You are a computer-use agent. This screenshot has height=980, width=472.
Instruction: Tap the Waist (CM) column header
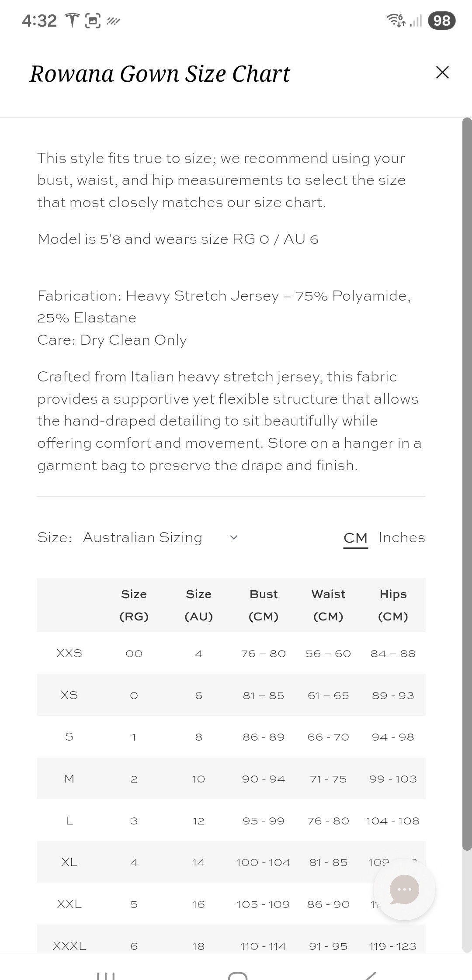(x=328, y=605)
